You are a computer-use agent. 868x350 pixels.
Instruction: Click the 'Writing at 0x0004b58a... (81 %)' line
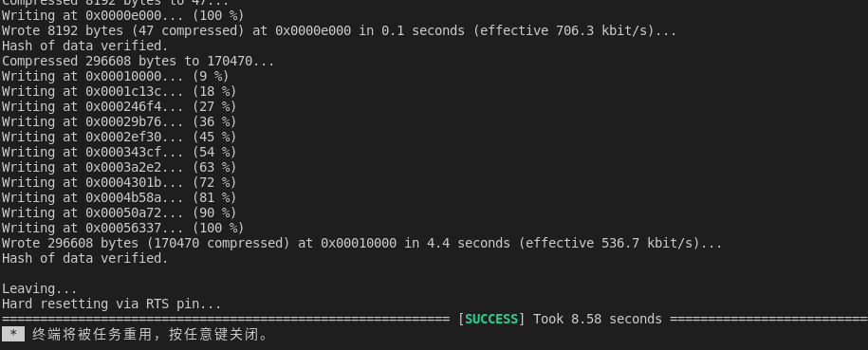click(x=119, y=197)
